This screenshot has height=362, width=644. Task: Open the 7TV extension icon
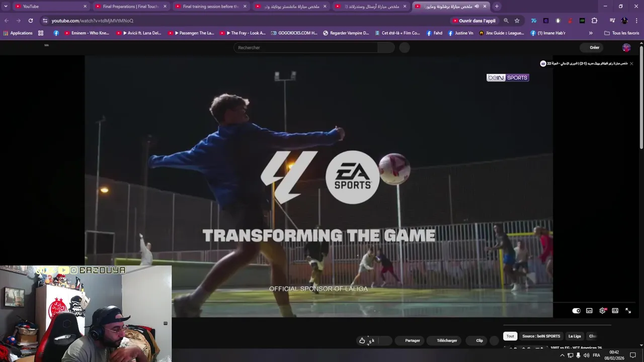pos(533,21)
